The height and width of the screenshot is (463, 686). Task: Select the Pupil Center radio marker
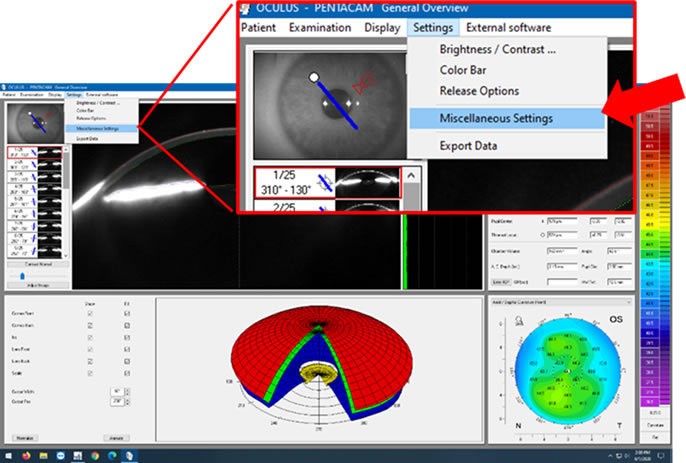tap(543, 221)
